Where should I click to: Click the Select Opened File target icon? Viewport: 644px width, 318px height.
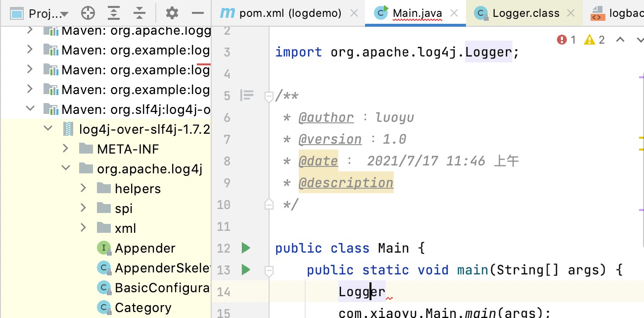click(88, 13)
